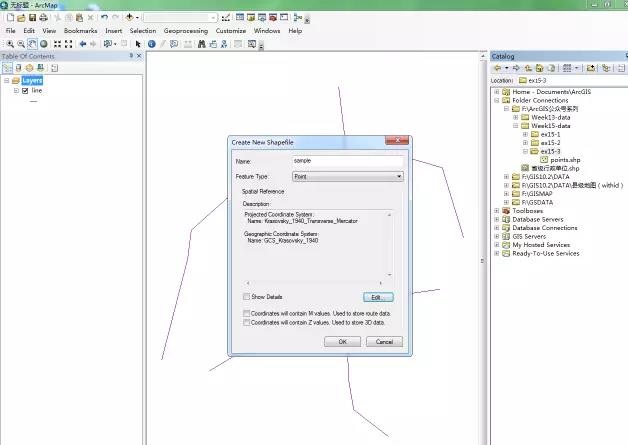Click the Open folder icon in toolbar
This screenshot has width=628, height=445.
click(21, 17)
